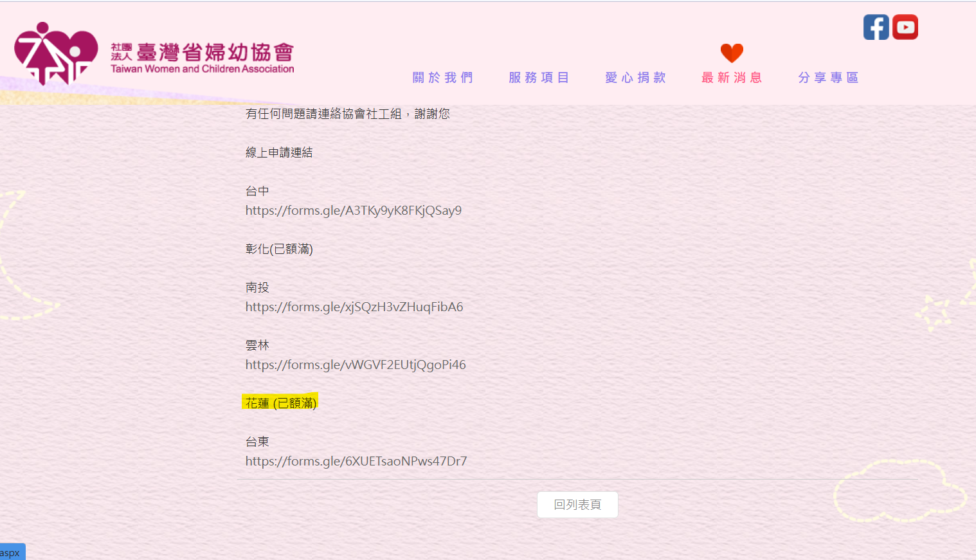This screenshot has width=976, height=560.
Task: Click the Taiwan Women and Children Association logo
Action: pos(154,55)
